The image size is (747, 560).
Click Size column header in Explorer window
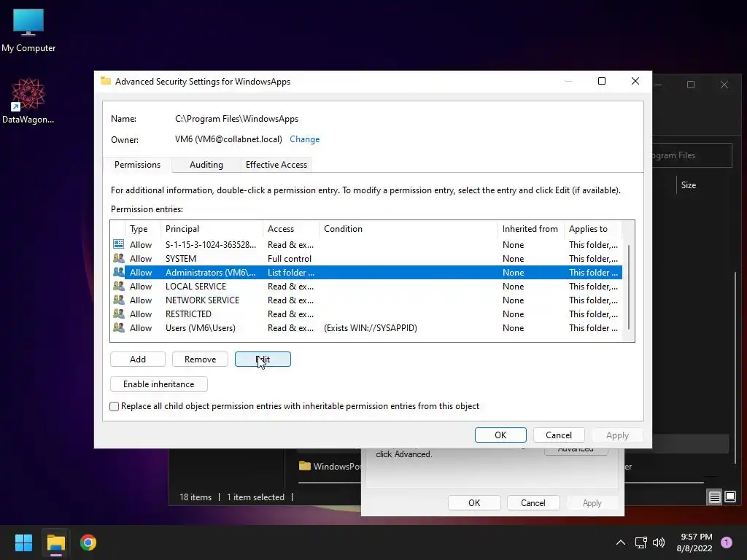coord(689,184)
